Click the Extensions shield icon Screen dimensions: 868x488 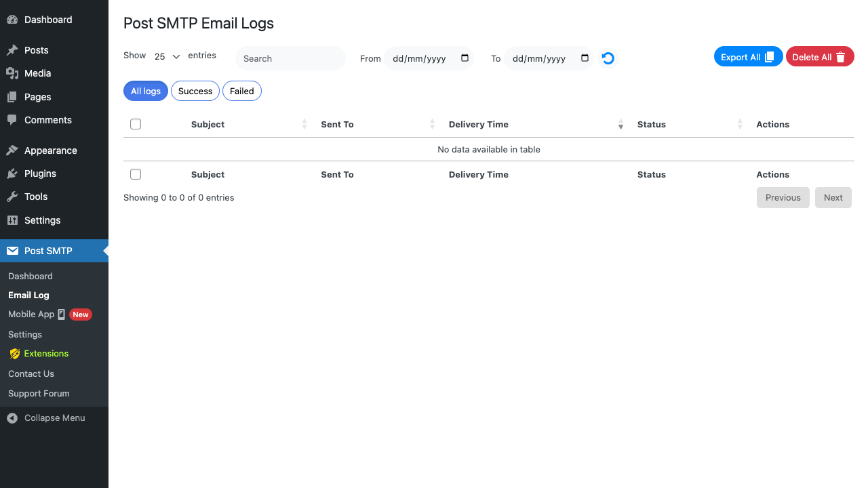coord(14,354)
